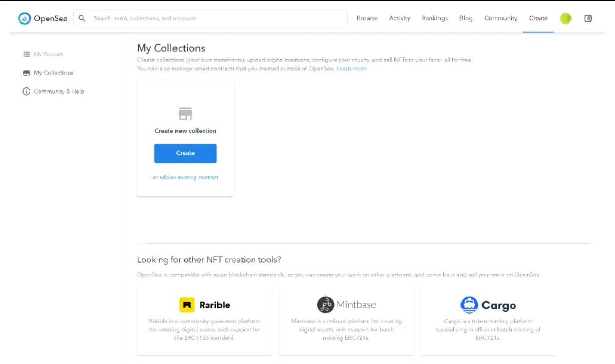This screenshot has height=364, width=615.
Task: Click the My Payouts list icon
Action: click(x=27, y=54)
